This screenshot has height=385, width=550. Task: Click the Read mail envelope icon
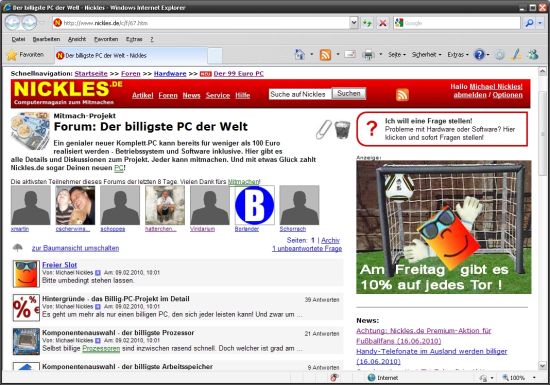(x=350, y=54)
